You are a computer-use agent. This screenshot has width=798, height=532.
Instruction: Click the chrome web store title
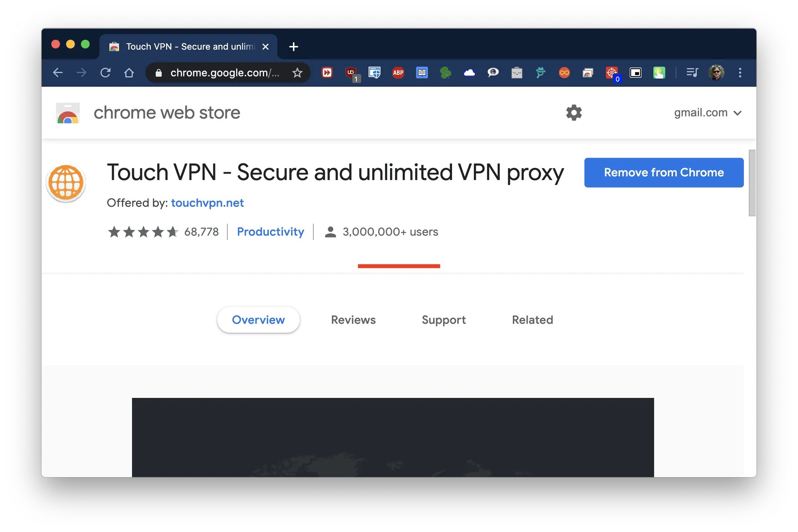pyautogui.click(x=167, y=113)
